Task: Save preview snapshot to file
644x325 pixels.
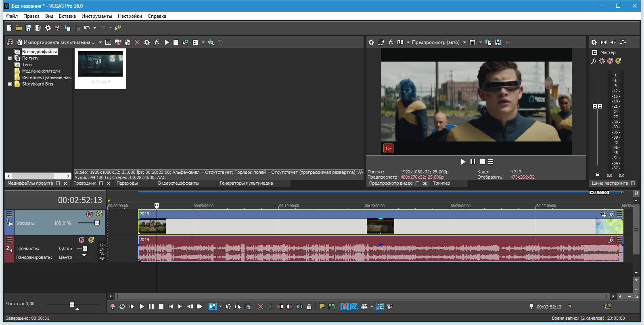Action: 498,42
